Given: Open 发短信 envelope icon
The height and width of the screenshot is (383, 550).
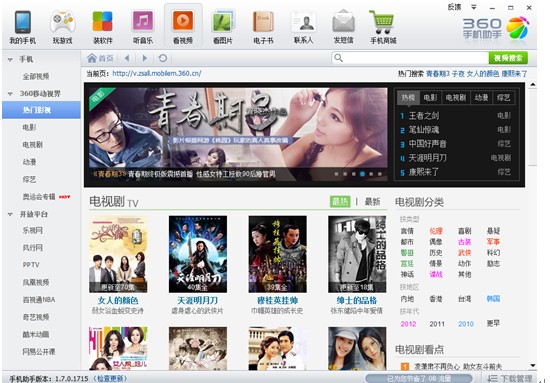Looking at the screenshot, I should (343, 22).
